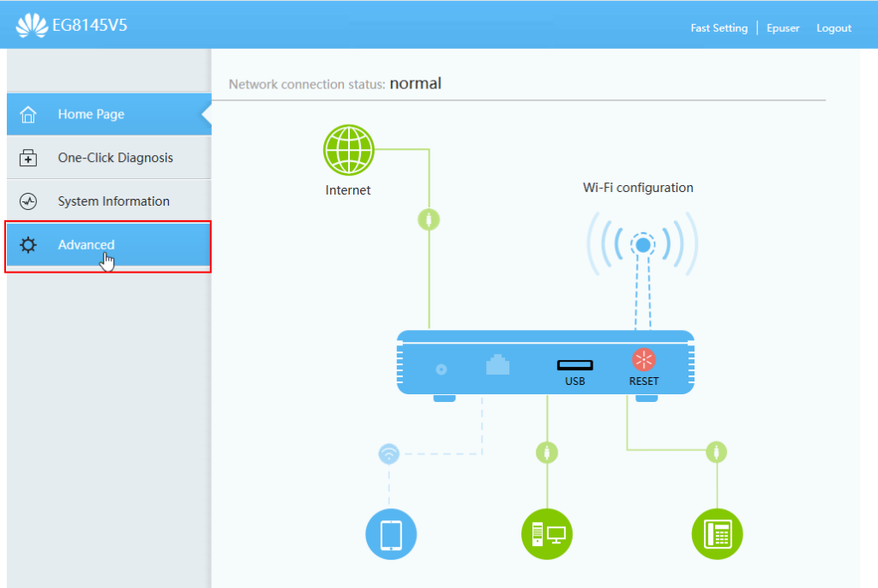
Task: Open One-Click Diagnosis from sidebar
Action: (115, 158)
